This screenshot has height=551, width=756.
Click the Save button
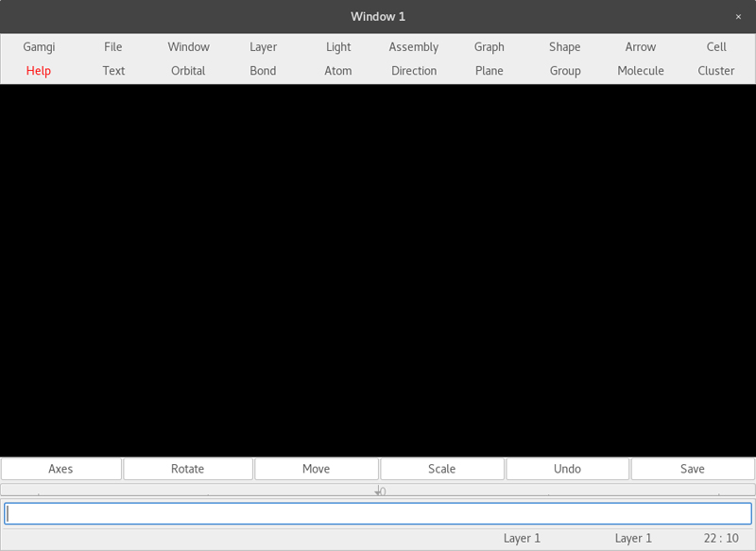[x=693, y=469]
